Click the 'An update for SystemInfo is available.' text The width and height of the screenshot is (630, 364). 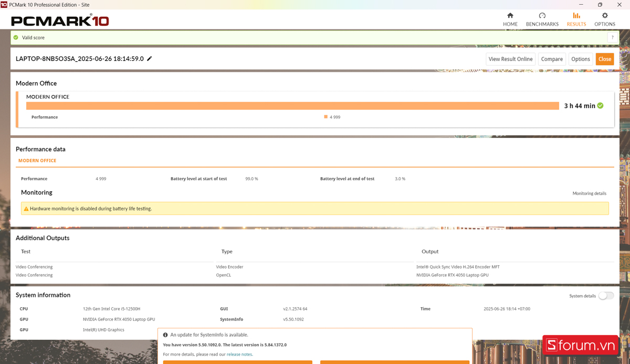point(209,335)
